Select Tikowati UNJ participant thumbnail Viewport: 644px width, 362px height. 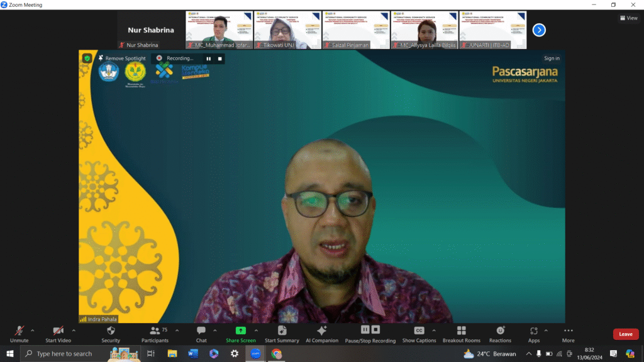287,30
